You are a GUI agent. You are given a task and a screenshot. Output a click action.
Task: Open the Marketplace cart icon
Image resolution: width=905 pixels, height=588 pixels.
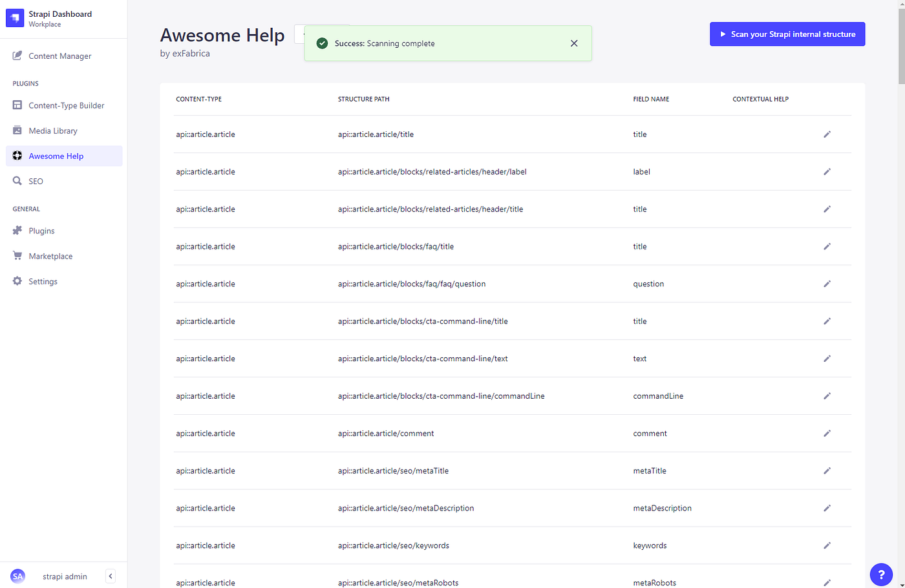click(50, 255)
